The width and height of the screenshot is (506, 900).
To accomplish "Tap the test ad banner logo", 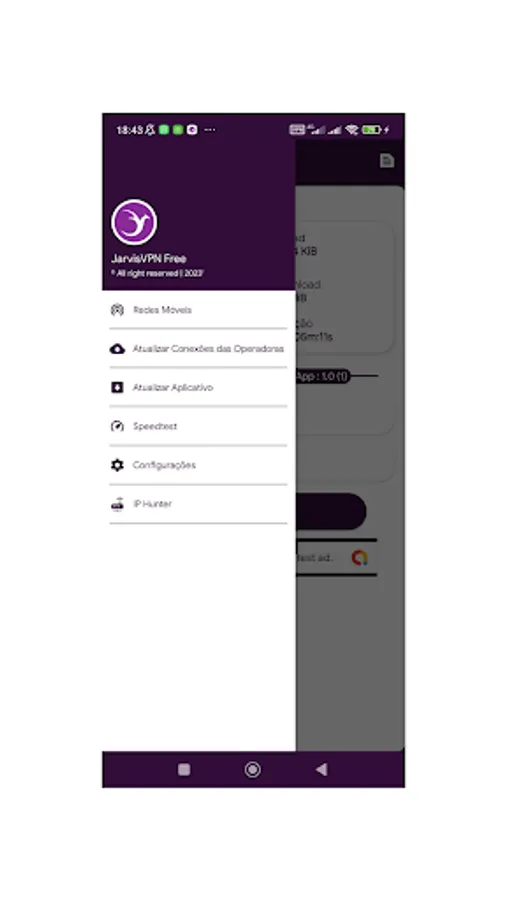I will click(360, 557).
